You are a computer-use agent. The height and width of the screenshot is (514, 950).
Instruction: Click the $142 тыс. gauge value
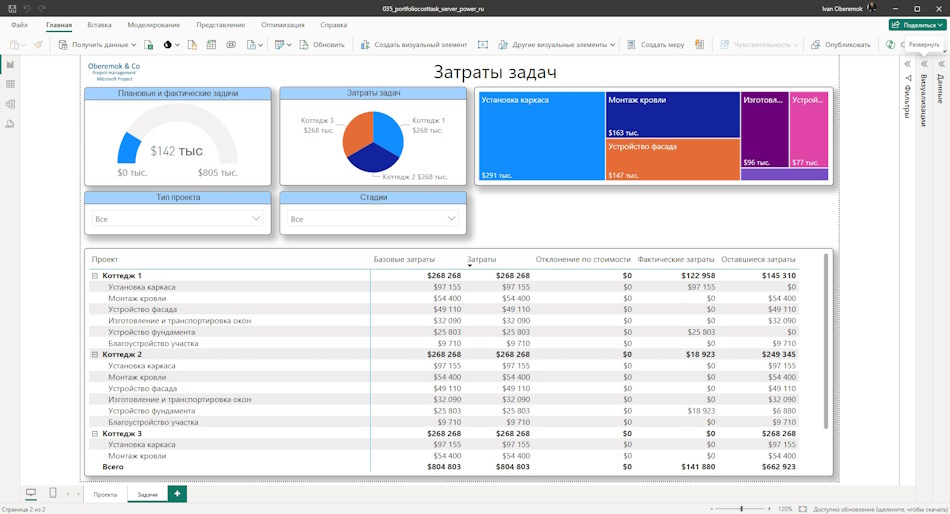click(176, 151)
